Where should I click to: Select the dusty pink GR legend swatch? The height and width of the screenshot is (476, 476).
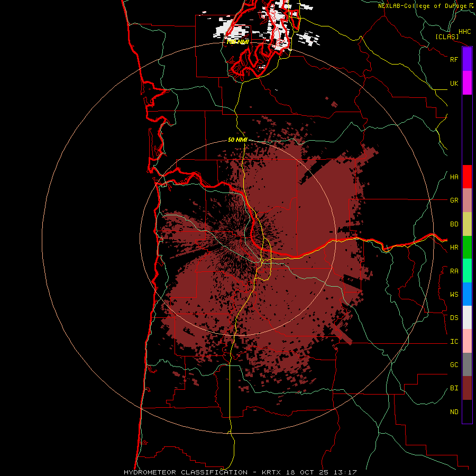[467, 200]
